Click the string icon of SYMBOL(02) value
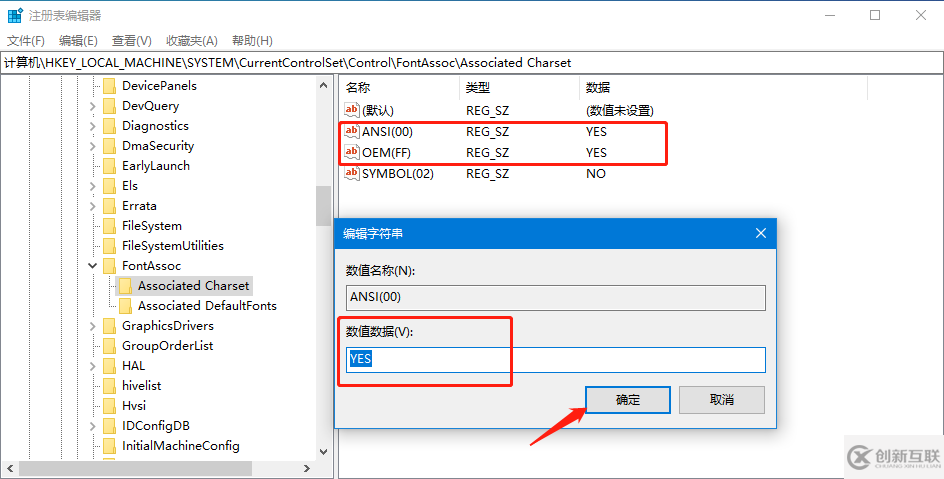This screenshot has width=944, height=479. point(352,173)
